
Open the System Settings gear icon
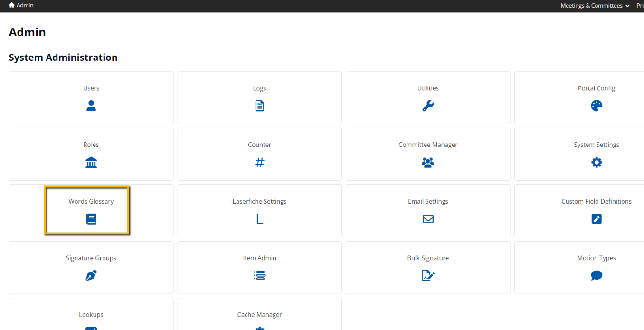pyautogui.click(x=597, y=162)
